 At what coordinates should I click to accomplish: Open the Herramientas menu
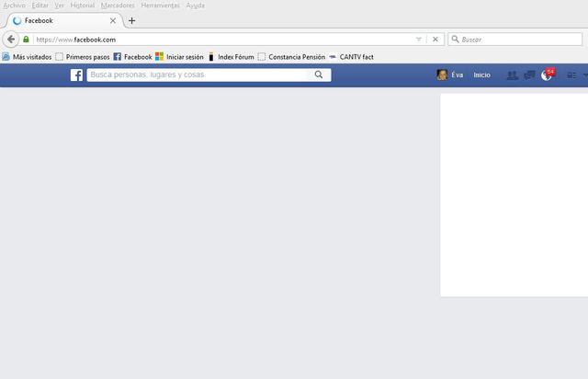click(x=160, y=6)
